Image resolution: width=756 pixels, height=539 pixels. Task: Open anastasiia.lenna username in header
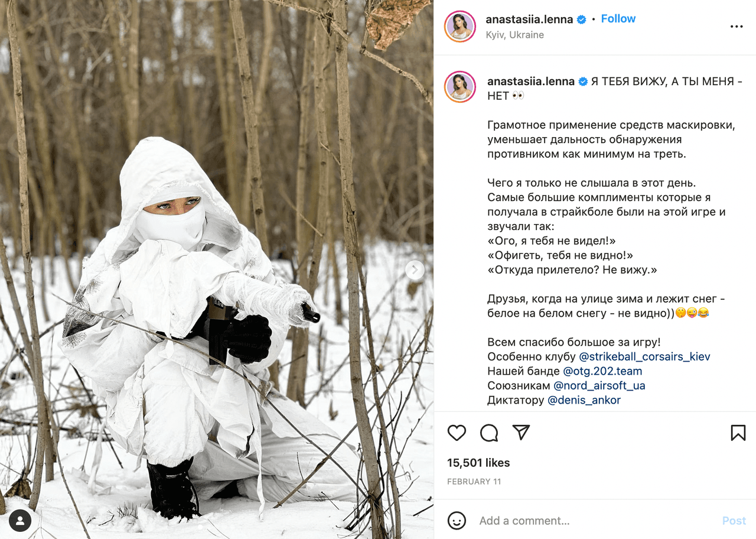[529, 19]
